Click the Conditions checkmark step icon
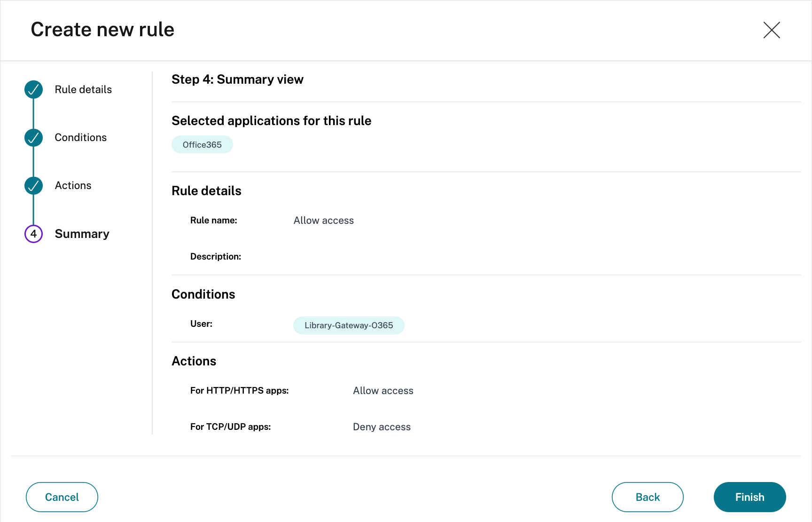The image size is (812, 522). pos(33,137)
